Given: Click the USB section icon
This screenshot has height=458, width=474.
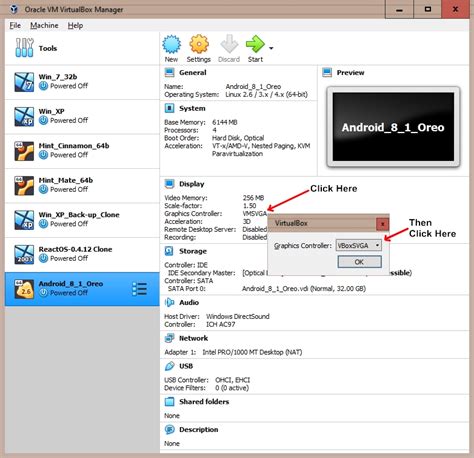Looking at the screenshot, I should tap(169, 366).
